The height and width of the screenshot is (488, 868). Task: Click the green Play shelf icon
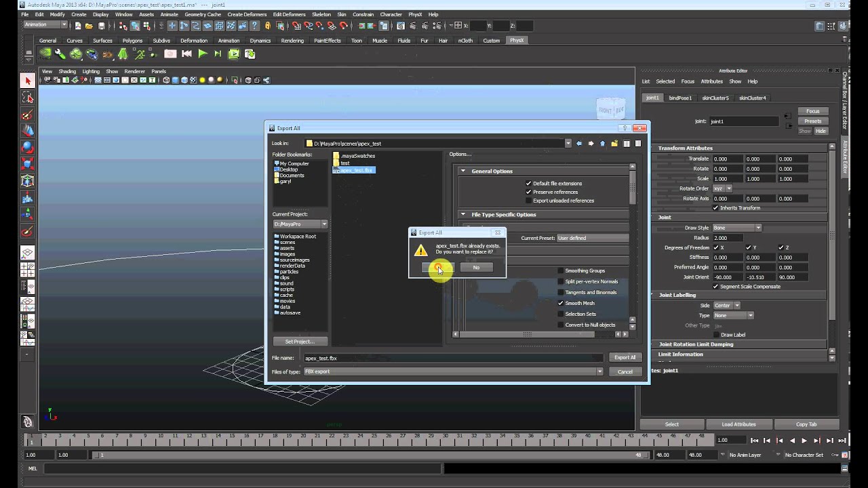click(x=202, y=54)
